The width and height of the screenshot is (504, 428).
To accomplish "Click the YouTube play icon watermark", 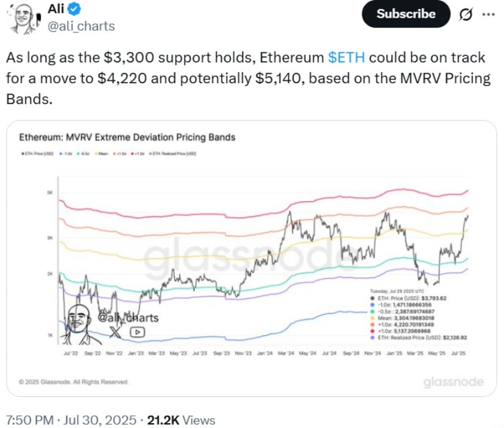I will (137, 332).
